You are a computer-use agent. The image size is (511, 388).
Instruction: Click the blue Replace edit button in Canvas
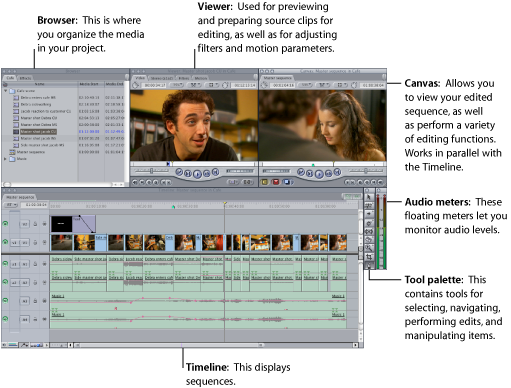(x=286, y=182)
